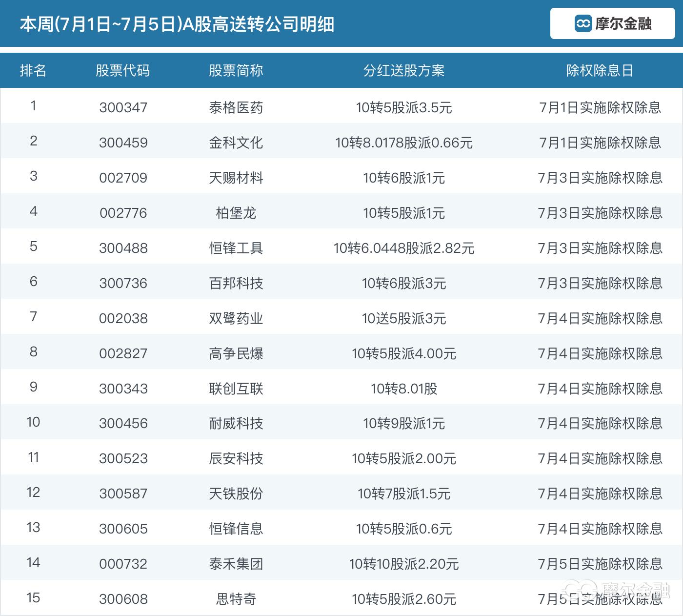Viewport: 683px width, 616px height.
Task: Click the plan 10转8.01股
Action: 404,389
